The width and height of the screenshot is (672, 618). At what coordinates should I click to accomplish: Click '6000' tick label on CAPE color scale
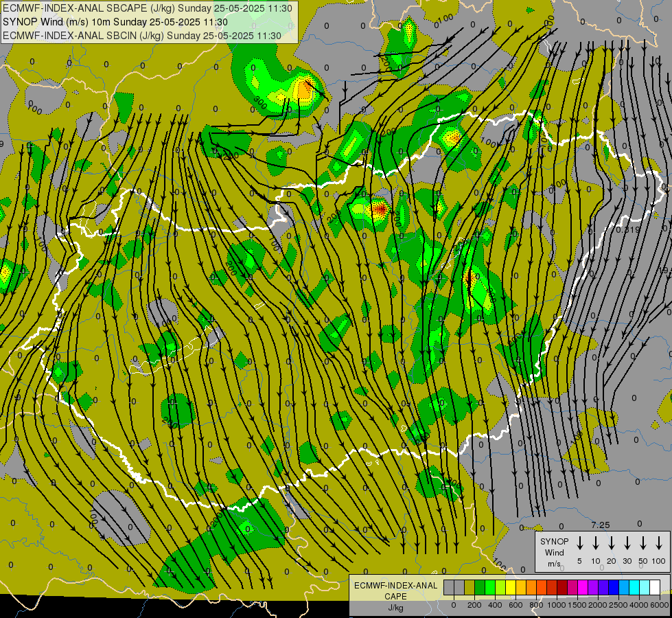click(660, 605)
